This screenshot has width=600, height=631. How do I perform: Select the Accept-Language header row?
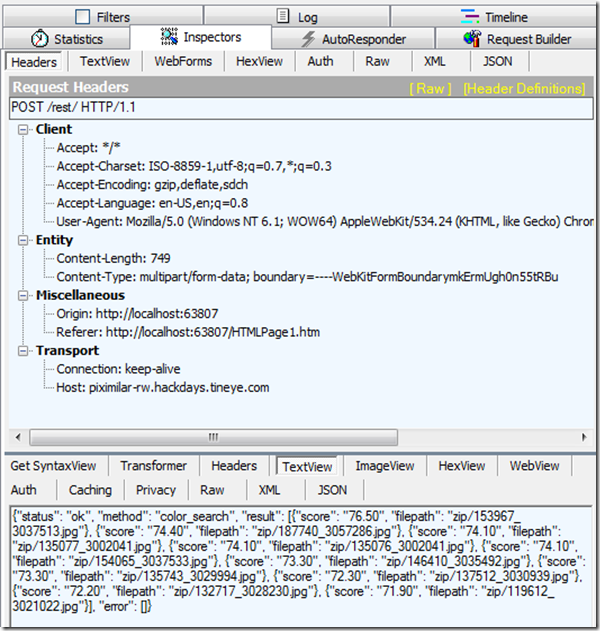[x=152, y=203]
